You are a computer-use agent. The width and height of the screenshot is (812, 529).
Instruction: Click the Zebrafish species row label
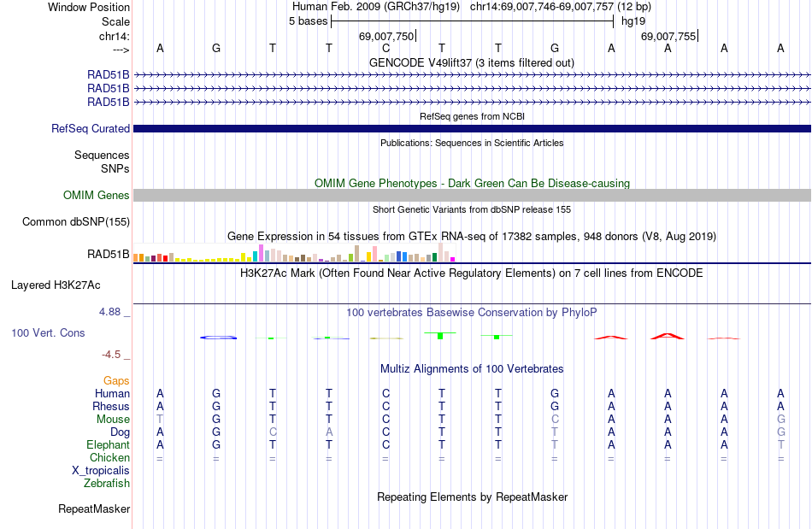(x=107, y=483)
